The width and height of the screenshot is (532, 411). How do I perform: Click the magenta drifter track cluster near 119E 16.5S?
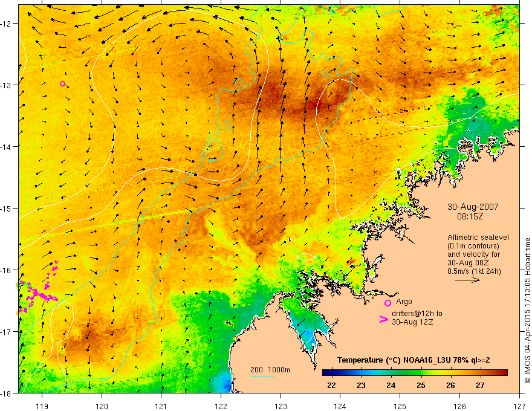pyautogui.click(x=38, y=288)
